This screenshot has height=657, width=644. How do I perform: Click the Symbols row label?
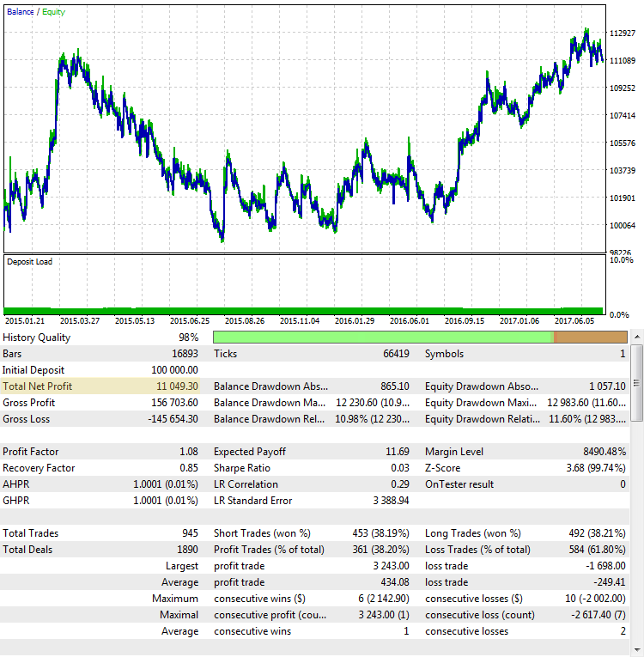pos(444,354)
